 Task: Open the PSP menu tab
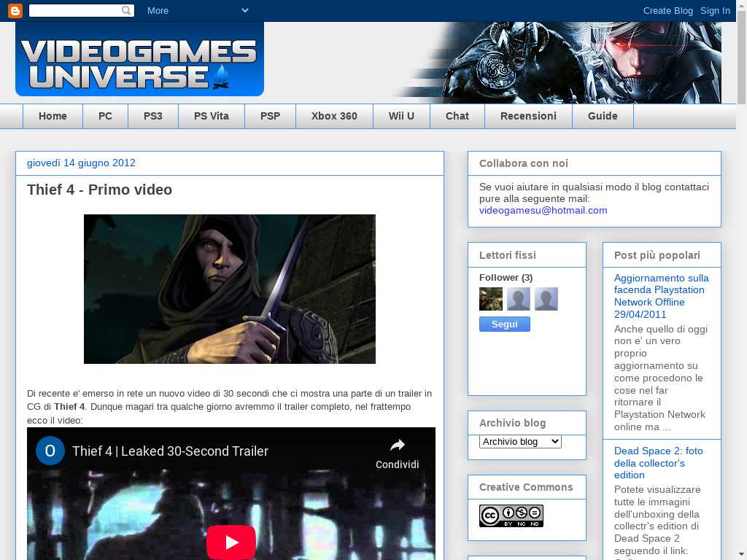[x=270, y=116]
